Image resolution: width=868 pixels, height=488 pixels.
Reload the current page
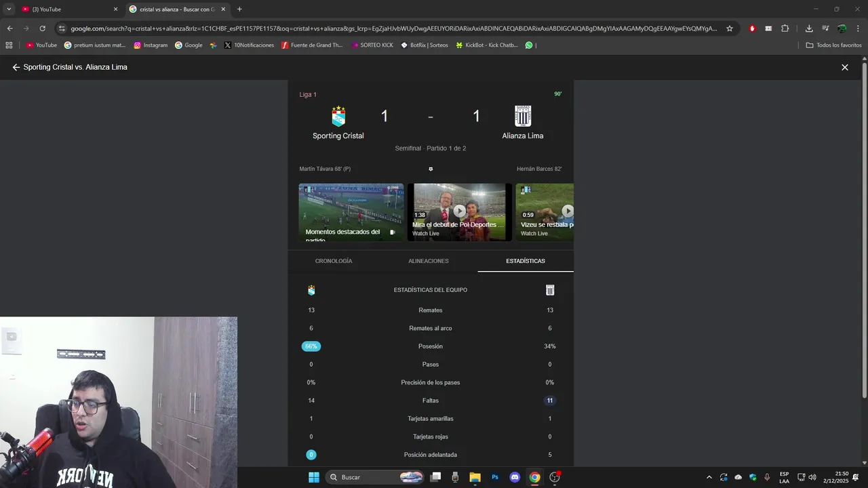coord(42,28)
